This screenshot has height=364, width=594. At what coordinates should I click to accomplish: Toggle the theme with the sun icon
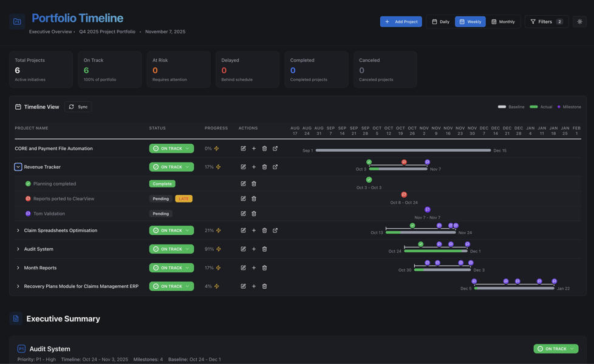point(579,22)
